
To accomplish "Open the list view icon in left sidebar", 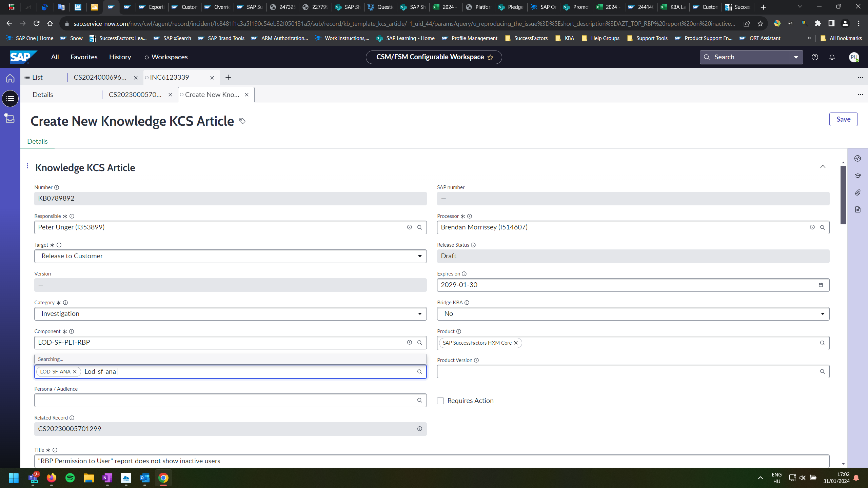I will (x=10, y=99).
